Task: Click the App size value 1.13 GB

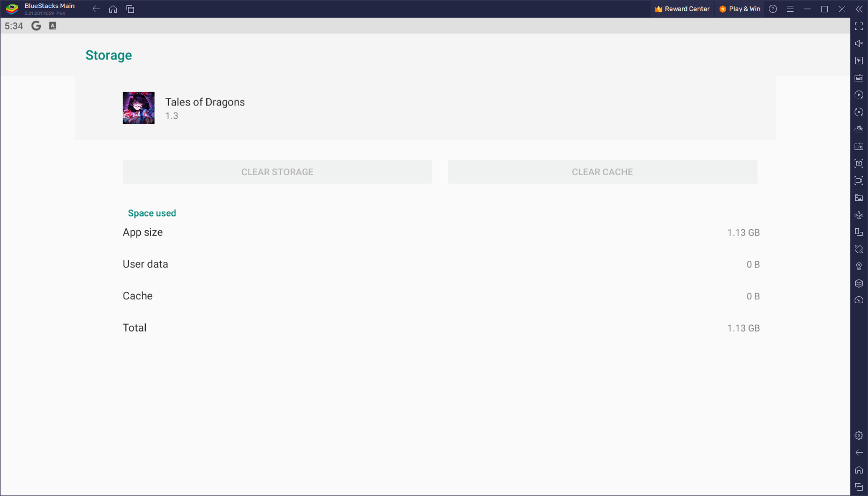Action: pyautogui.click(x=744, y=232)
